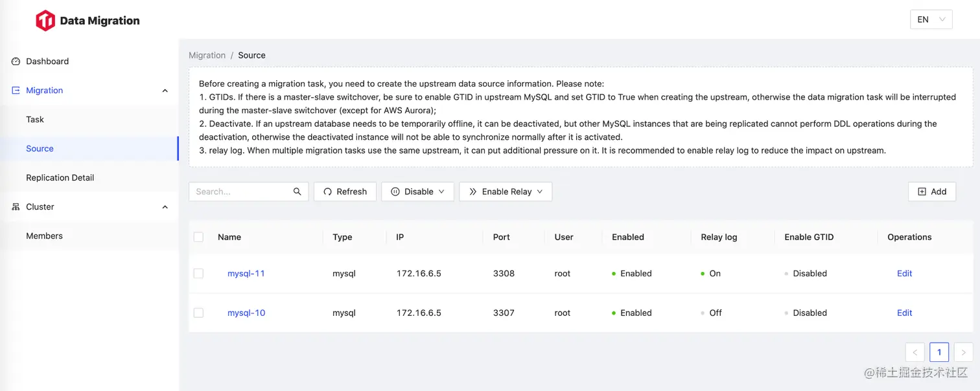Viewport: 980px width, 391px height.
Task: Click the Refresh button
Action: (x=345, y=192)
